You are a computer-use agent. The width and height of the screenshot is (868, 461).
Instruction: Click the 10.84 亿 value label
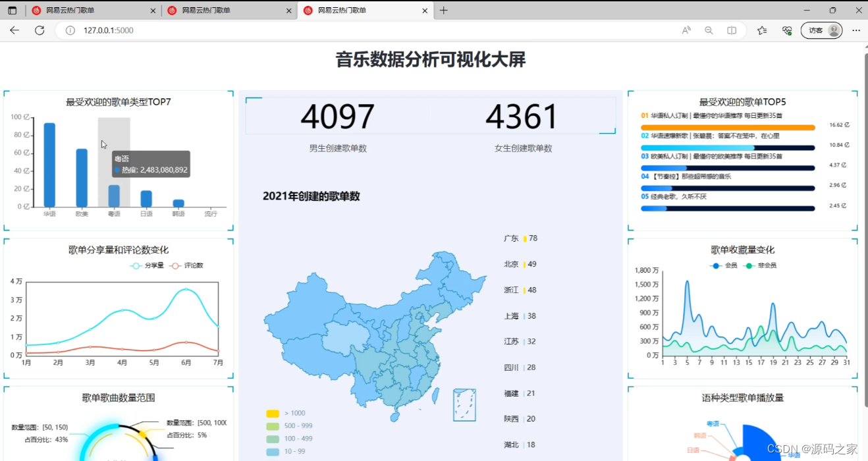point(839,145)
